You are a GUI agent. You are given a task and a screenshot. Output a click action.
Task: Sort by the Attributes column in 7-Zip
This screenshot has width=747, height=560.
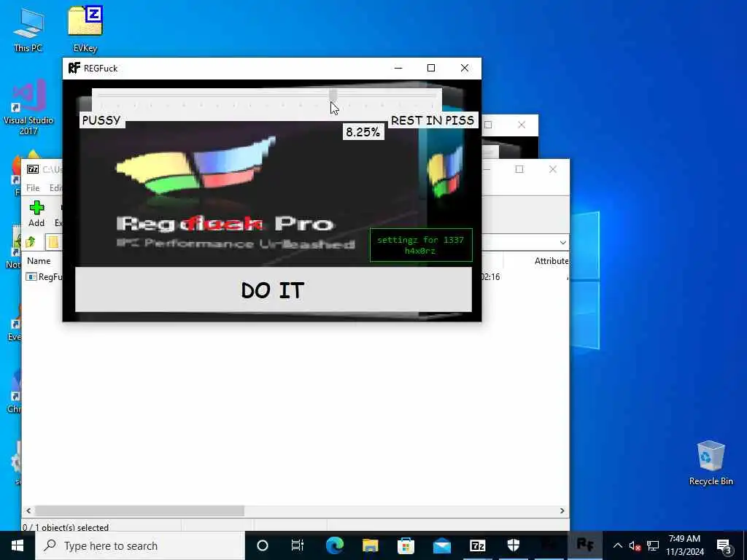551,261
